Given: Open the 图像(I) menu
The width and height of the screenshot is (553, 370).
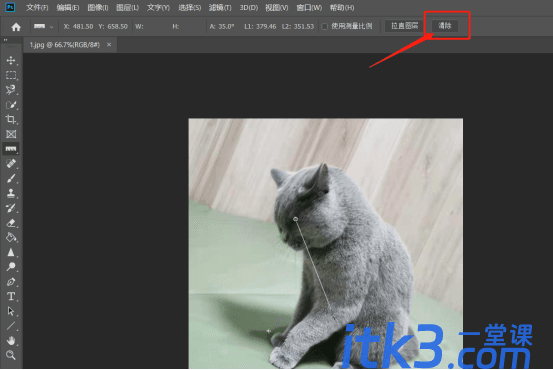Looking at the screenshot, I should click(x=98, y=7).
